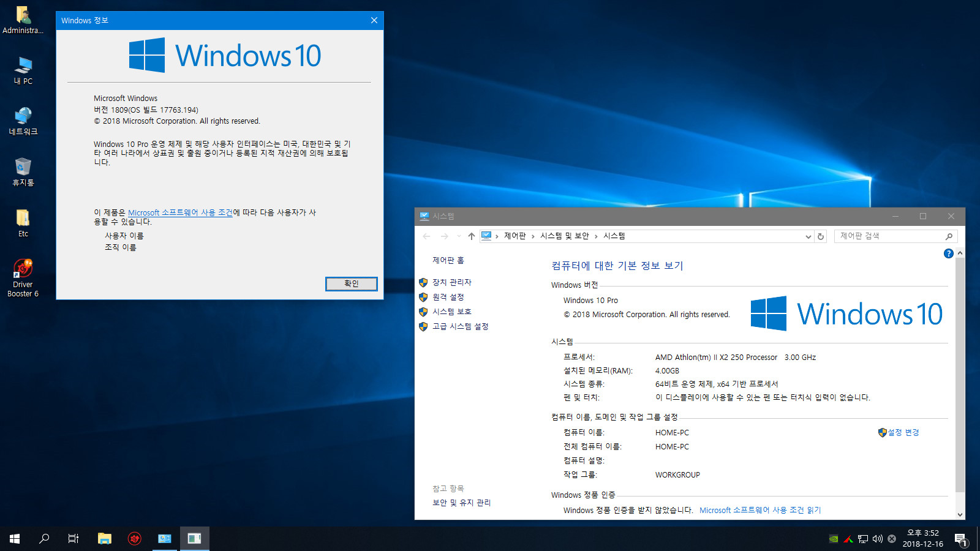
Task: Open the red-green triangle tray icon
Action: 848,539
